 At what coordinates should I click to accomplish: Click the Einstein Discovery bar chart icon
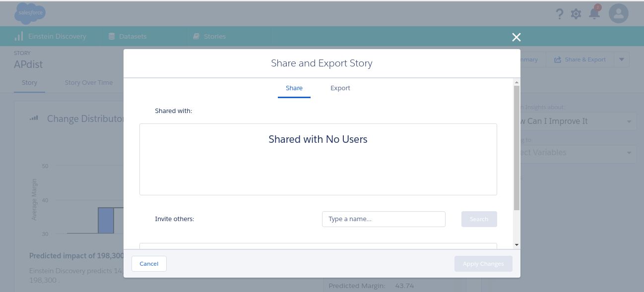coord(19,36)
